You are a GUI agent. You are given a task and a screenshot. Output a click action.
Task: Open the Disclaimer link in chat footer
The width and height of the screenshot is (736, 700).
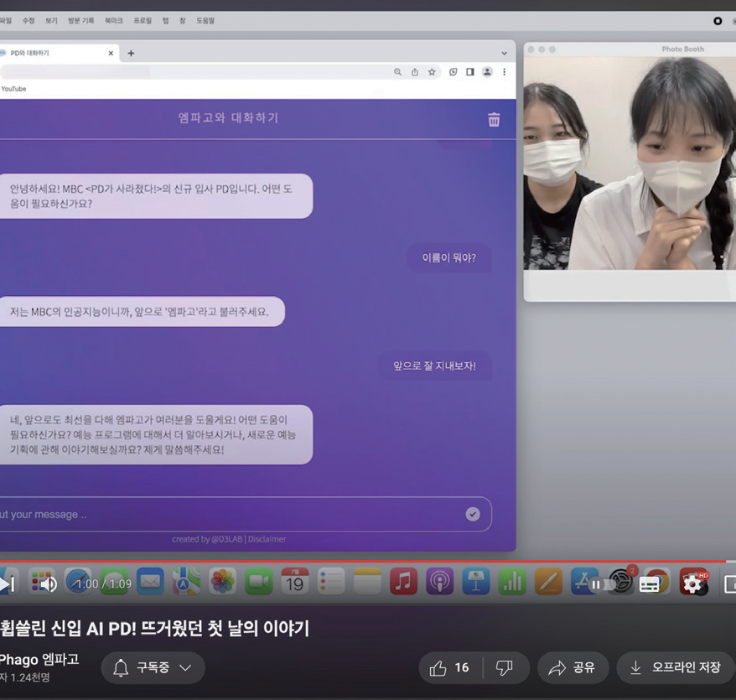(x=267, y=539)
